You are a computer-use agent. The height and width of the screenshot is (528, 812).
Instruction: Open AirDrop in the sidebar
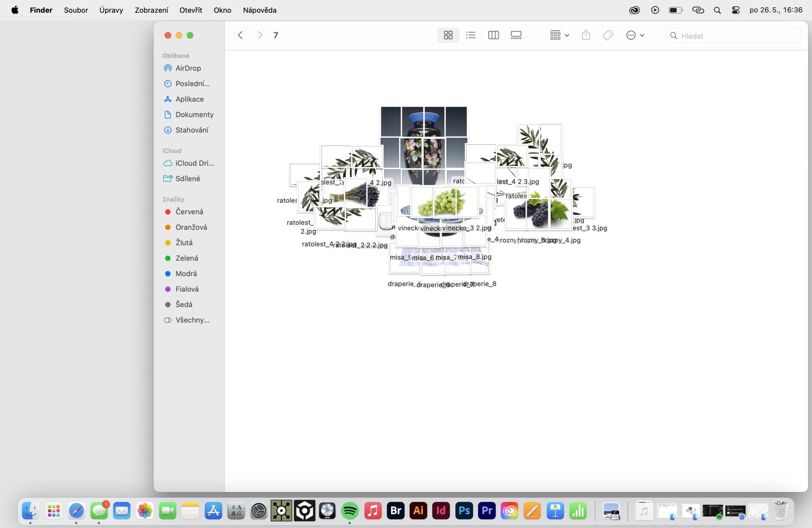(188, 68)
